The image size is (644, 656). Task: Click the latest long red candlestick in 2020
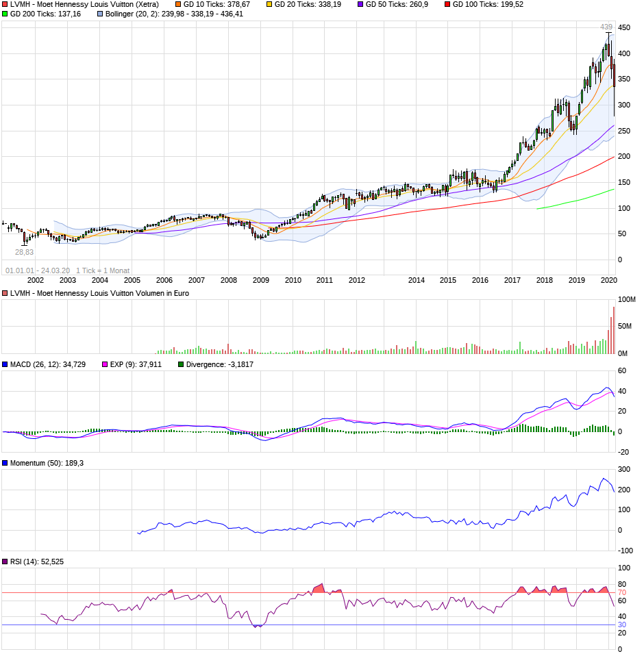click(x=614, y=88)
